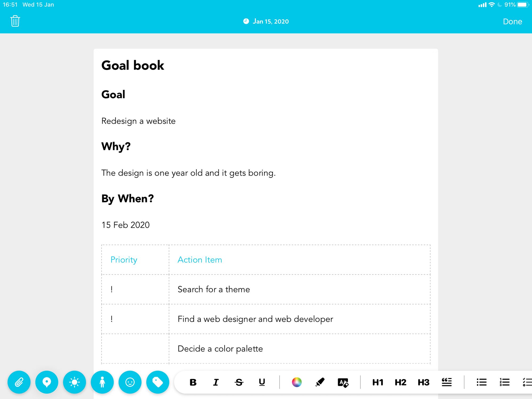
Task: Open the emoji picker toolbar button
Action: point(130,382)
